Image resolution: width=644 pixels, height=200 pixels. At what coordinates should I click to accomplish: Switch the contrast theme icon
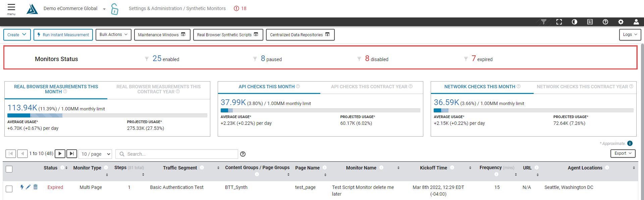pos(574,22)
